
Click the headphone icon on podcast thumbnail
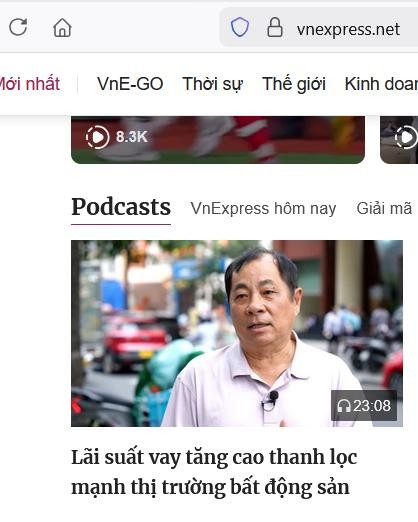pyautogui.click(x=344, y=406)
